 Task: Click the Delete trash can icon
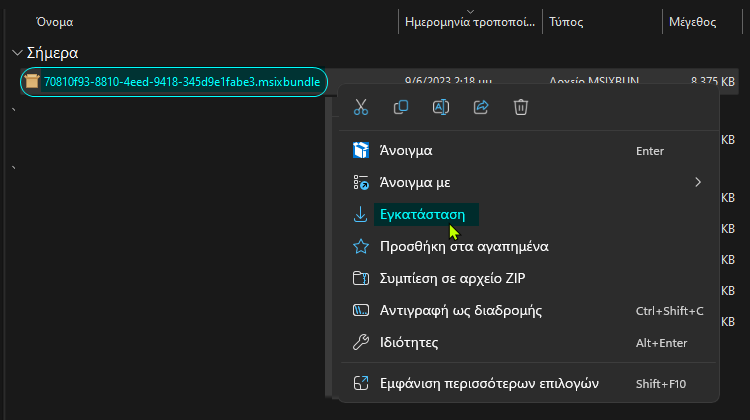[521, 107]
